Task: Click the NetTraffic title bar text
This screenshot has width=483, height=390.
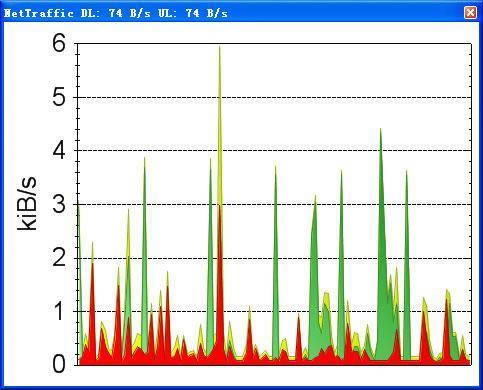Action: [116, 13]
